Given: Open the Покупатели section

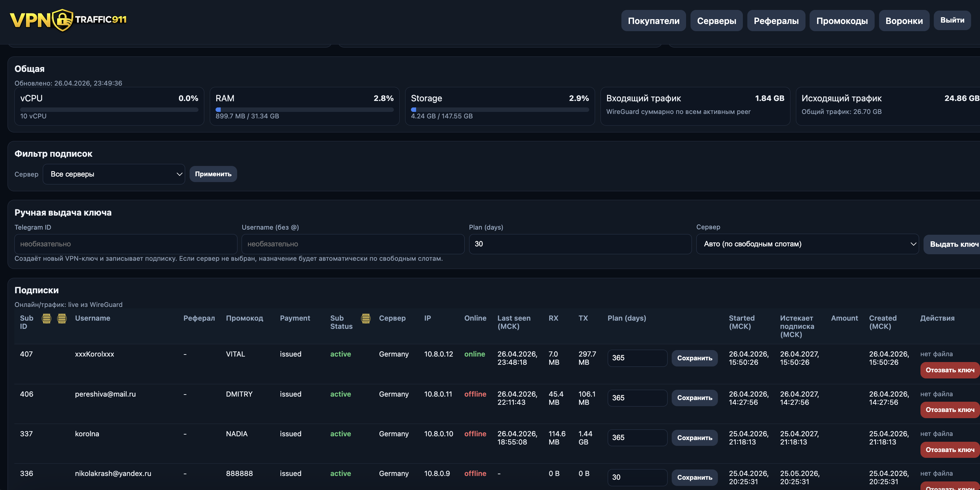Looking at the screenshot, I should point(653,21).
